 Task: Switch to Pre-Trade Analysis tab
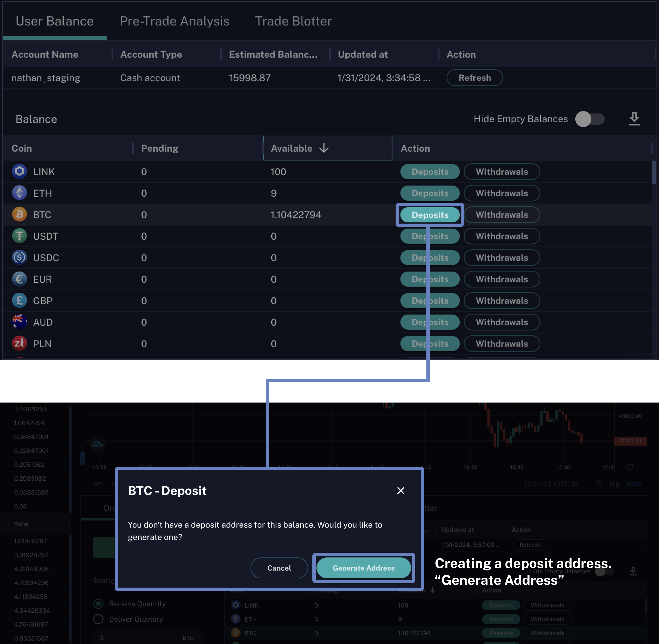pos(174,21)
